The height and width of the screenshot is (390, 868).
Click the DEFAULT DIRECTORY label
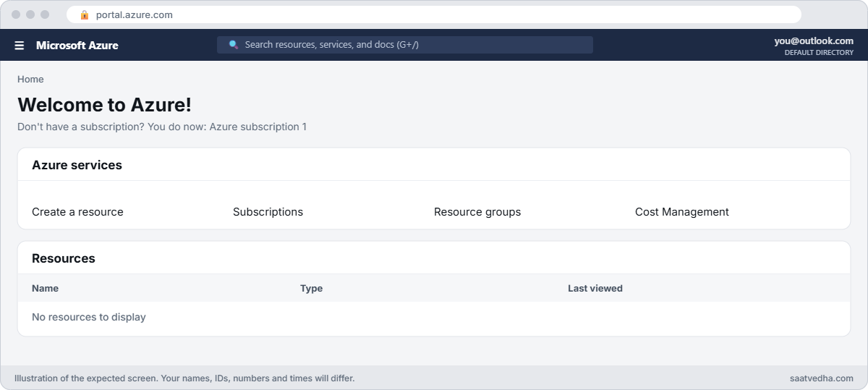tap(819, 53)
